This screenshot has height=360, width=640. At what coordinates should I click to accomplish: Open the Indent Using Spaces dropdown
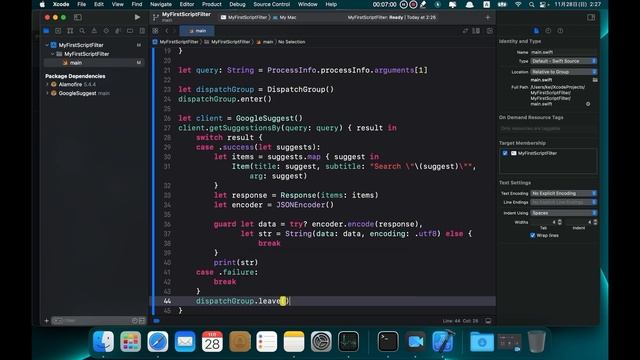564,213
